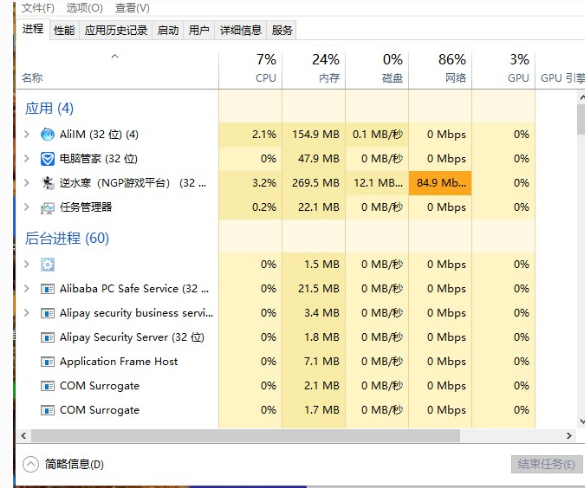Viewport: 585px width, 488px height.
Task: Select 0.1 MB/秒 disk value
Action: (x=378, y=134)
